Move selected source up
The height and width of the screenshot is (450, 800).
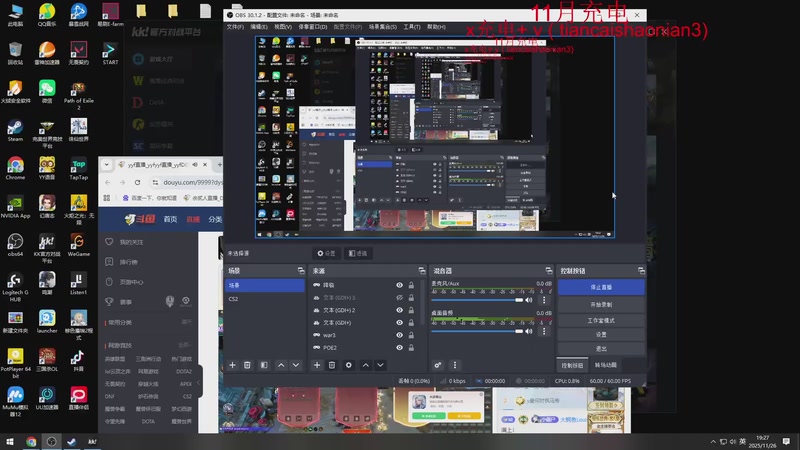pyautogui.click(x=365, y=365)
